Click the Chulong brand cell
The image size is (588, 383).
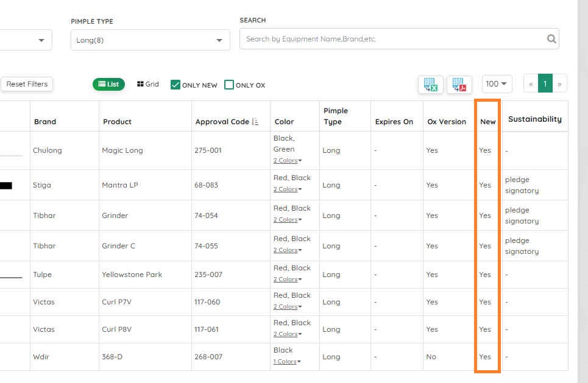point(48,150)
